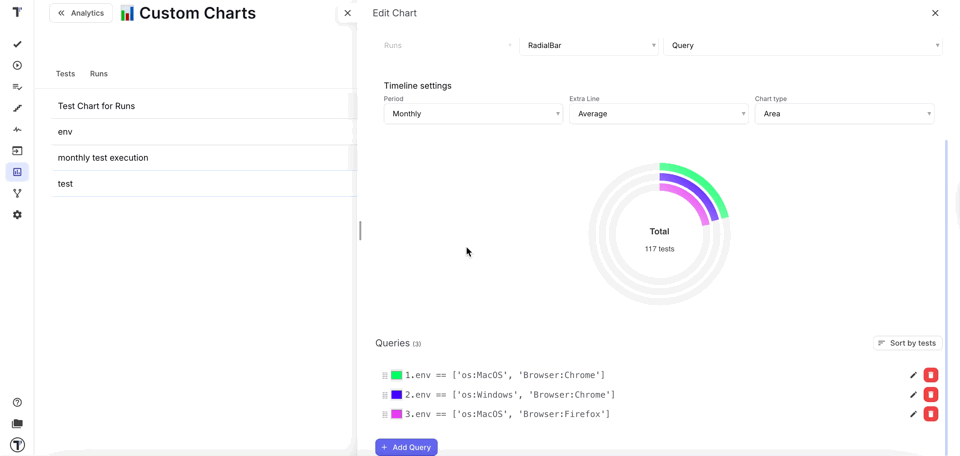This screenshot has width=960, height=456.
Task: Open the Period dropdown set to Monthly
Action: point(473,114)
